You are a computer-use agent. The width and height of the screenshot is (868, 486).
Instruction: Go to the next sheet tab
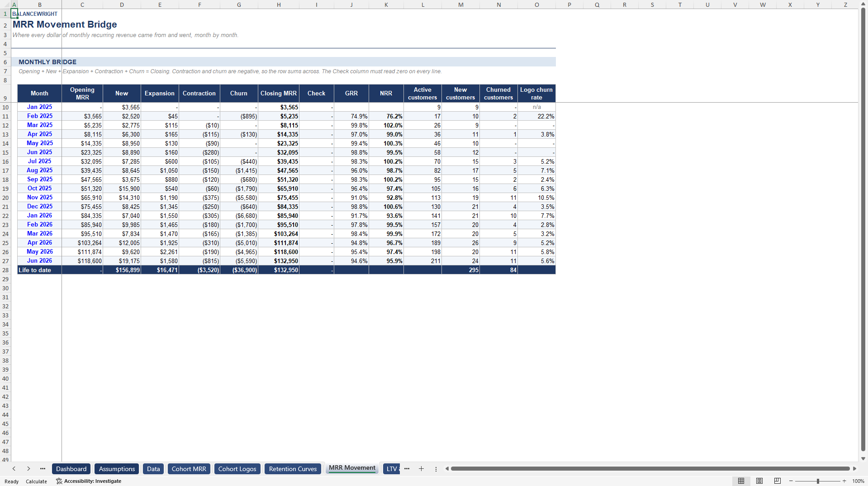click(x=28, y=469)
